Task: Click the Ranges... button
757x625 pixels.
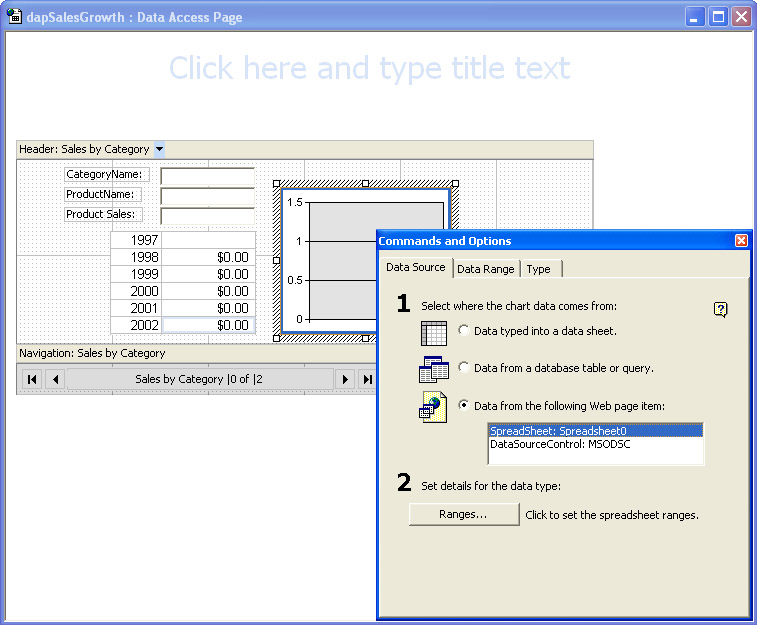Action: [464, 514]
